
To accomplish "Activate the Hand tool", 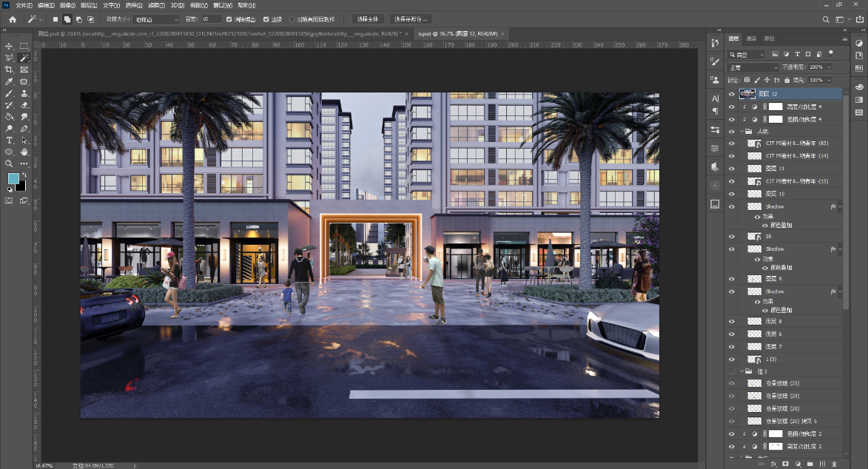I will coord(24,152).
